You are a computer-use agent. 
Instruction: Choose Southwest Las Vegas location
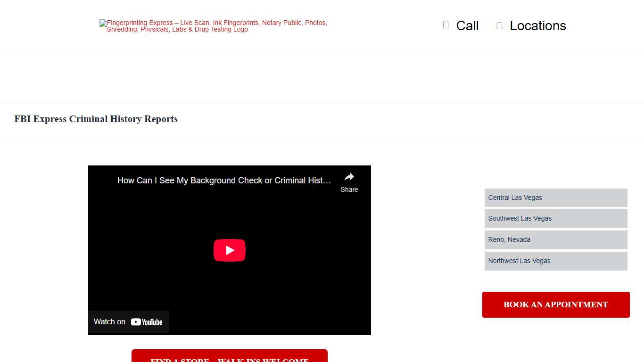pos(555,219)
